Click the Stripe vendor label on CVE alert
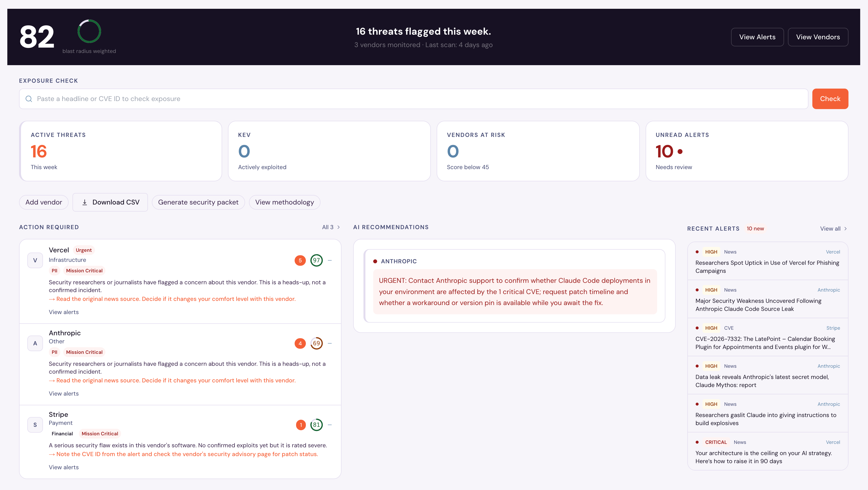Viewport: 868px width, 490px height. pos(833,328)
